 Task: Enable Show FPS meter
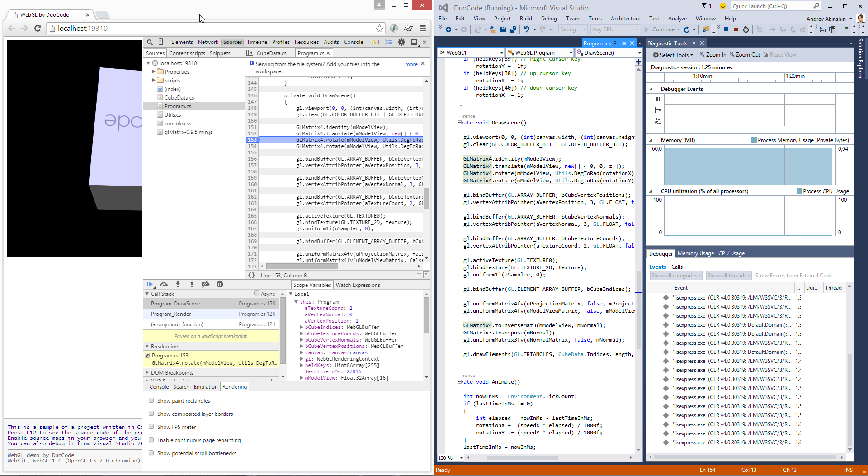click(151, 427)
